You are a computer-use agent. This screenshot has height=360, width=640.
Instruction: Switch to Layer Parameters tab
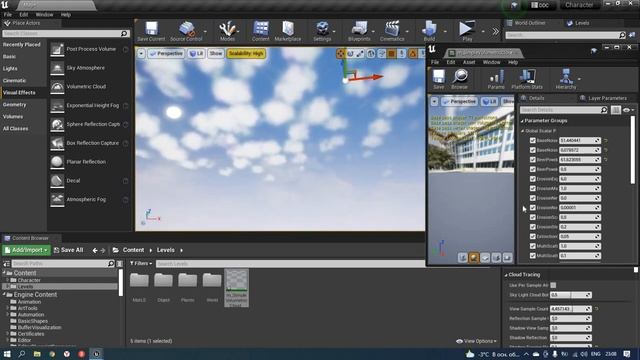pos(603,98)
